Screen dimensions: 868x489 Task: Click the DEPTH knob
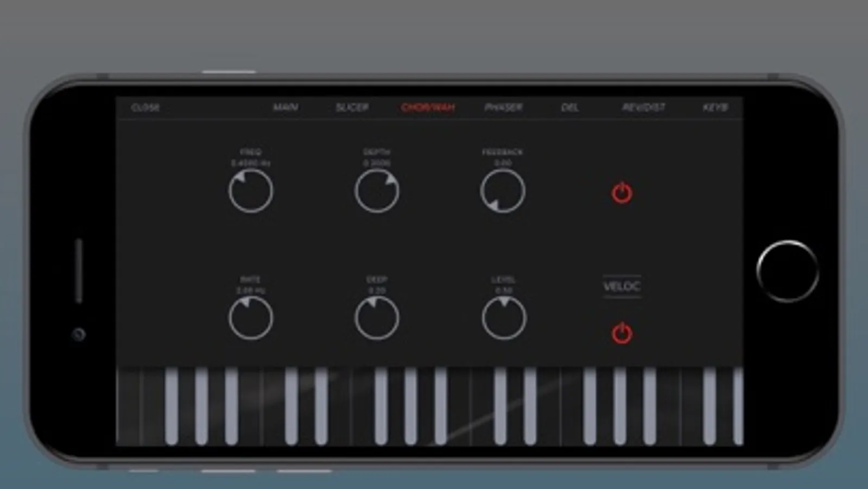pyautogui.click(x=377, y=191)
